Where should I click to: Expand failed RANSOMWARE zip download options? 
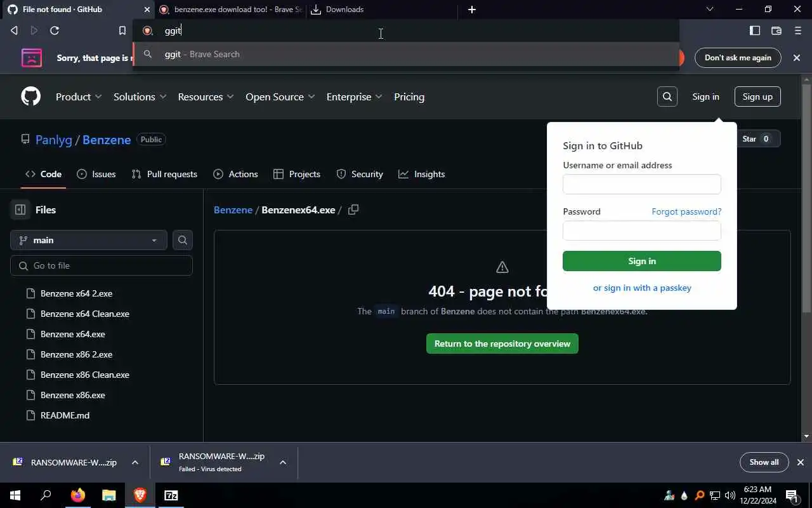tap(283, 462)
